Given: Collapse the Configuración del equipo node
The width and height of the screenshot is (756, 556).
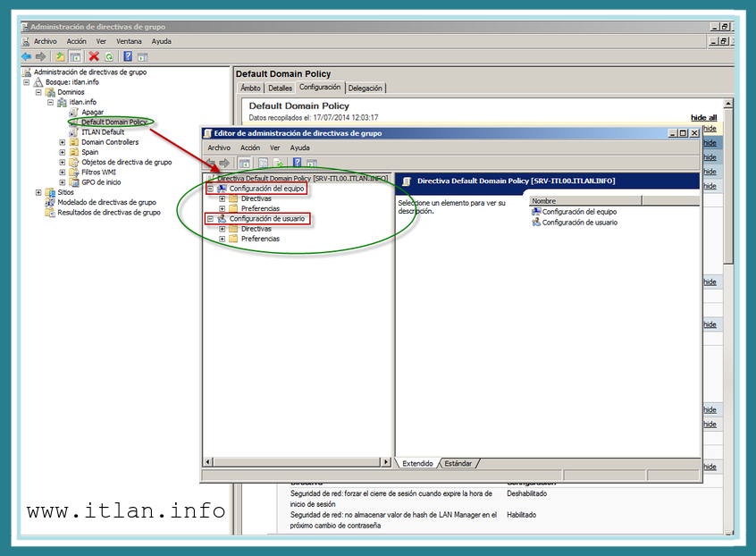Looking at the screenshot, I should (x=210, y=189).
